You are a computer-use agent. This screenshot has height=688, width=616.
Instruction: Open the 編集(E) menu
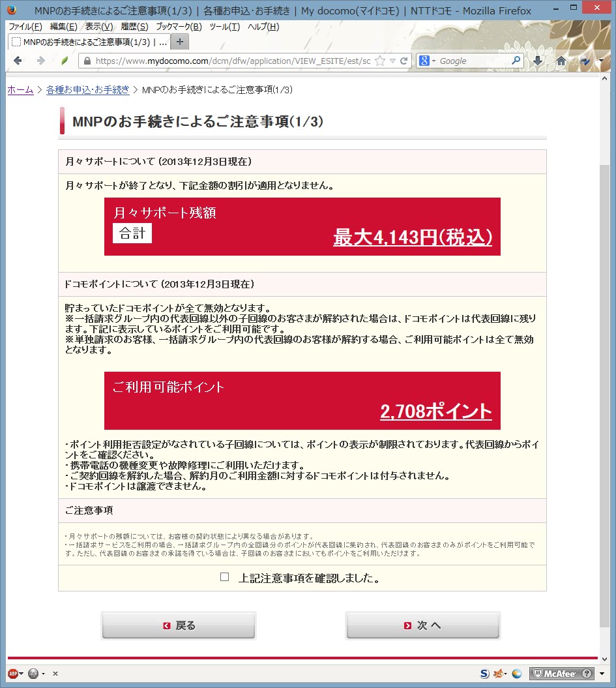[64, 27]
